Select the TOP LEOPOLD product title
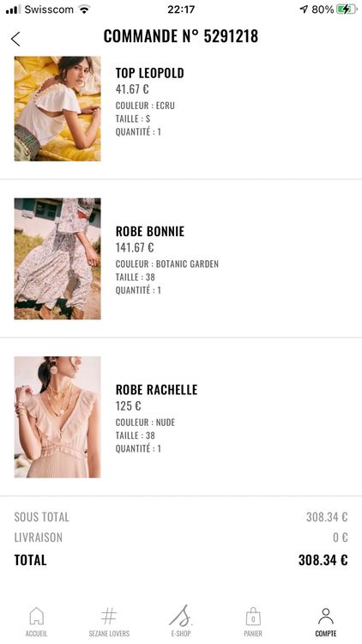362x644 pixels. [150, 73]
